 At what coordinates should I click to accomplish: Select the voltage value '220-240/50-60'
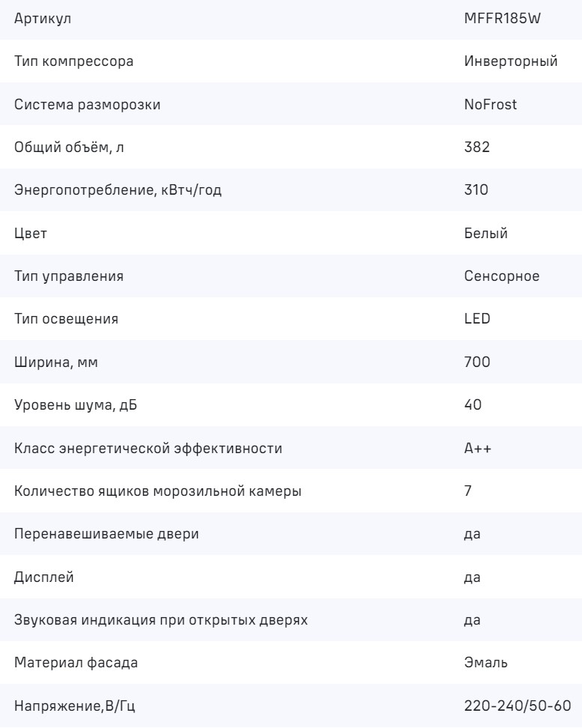tap(518, 706)
